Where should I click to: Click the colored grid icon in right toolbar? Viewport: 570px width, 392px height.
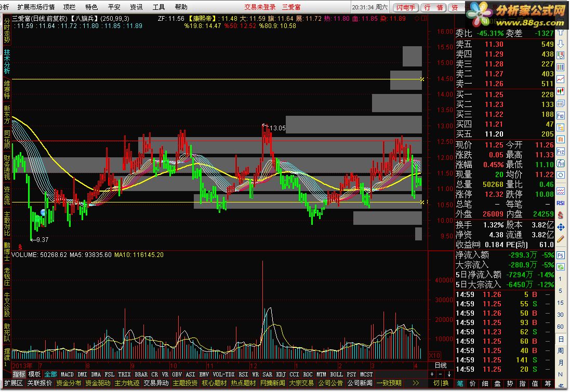561,67
